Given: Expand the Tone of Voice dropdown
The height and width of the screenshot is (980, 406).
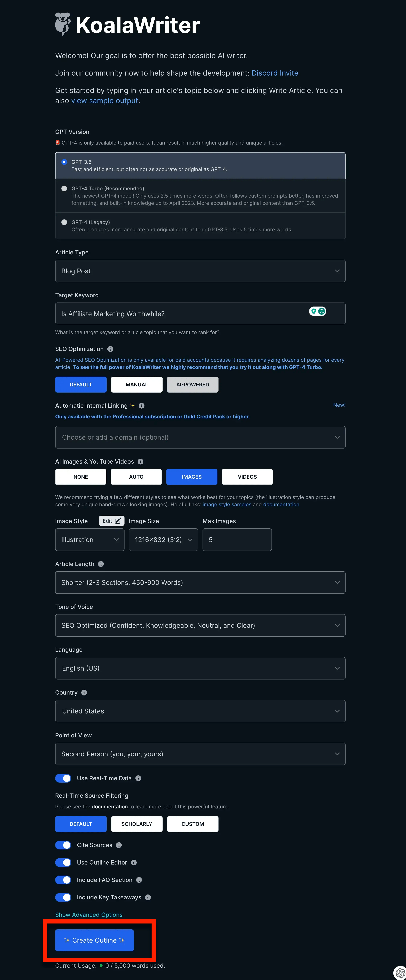Looking at the screenshot, I should [200, 625].
